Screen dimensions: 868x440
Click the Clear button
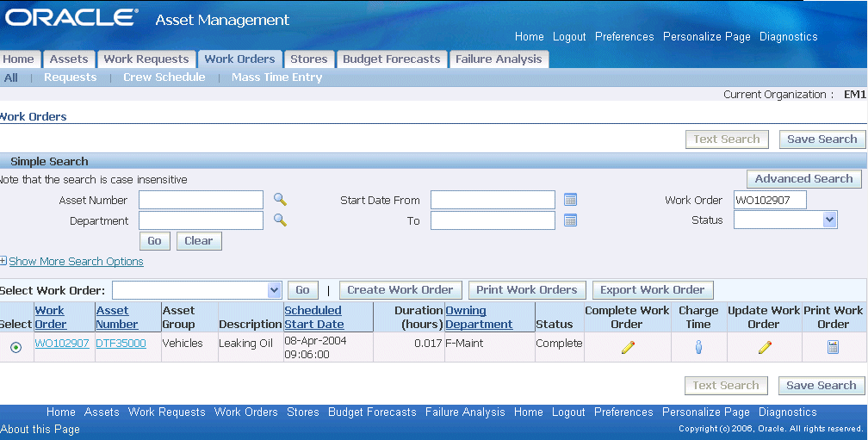tap(199, 241)
